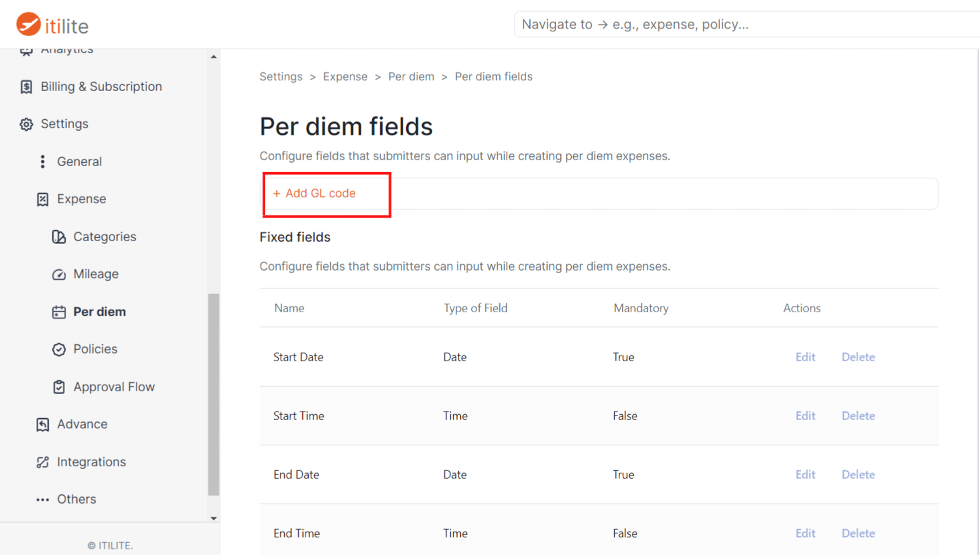Select the Mileage speedometer icon

[x=59, y=274]
